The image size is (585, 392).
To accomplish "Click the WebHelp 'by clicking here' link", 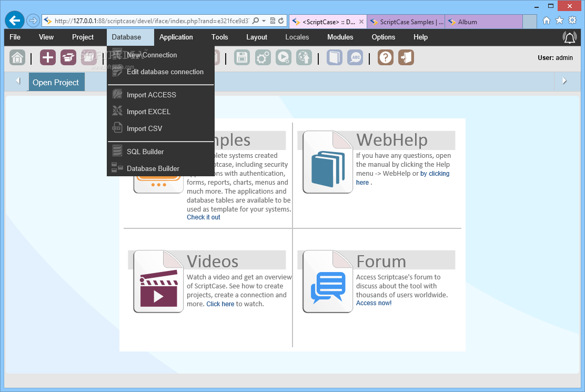I will coord(435,174).
